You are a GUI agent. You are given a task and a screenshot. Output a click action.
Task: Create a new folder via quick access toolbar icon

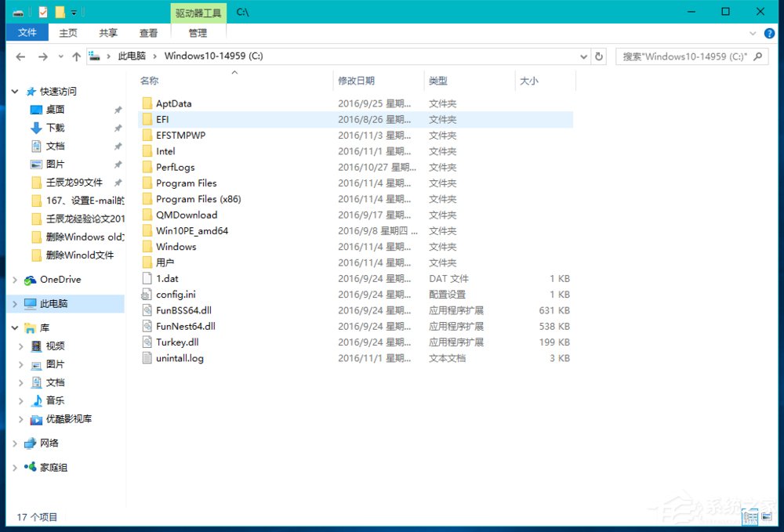59,11
